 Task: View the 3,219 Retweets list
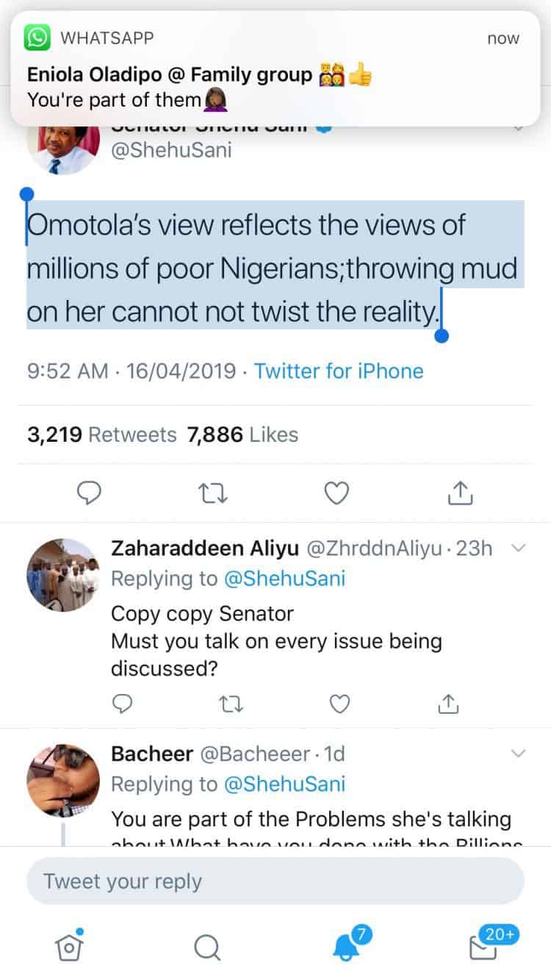[102, 434]
